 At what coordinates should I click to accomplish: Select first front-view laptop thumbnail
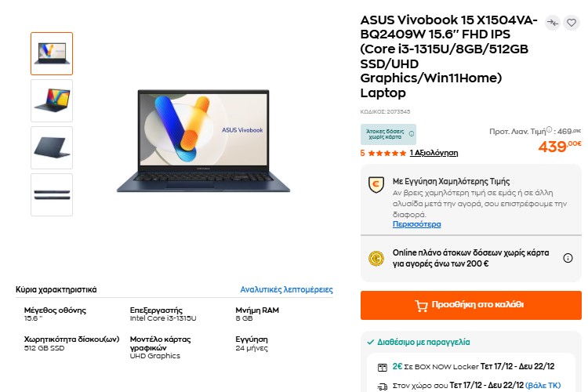pos(52,53)
